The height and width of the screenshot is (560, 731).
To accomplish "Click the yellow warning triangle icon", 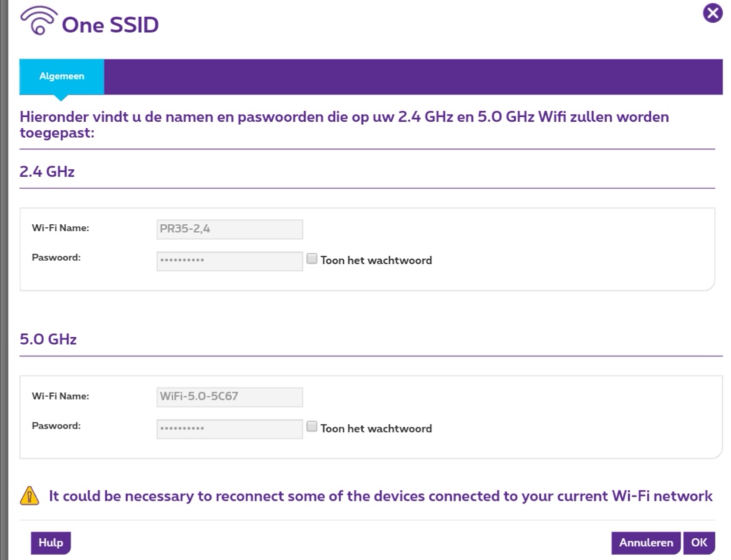I will coord(30,495).
